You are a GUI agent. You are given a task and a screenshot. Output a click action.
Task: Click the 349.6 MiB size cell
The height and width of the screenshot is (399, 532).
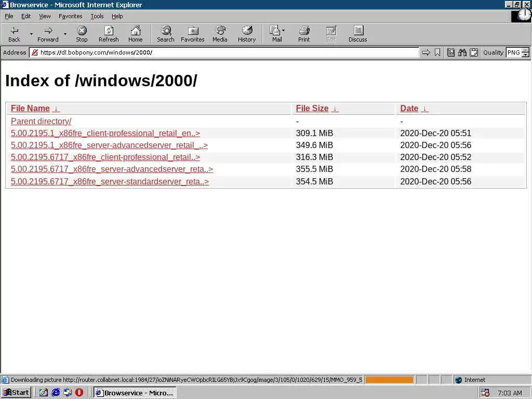[x=314, y=145]
